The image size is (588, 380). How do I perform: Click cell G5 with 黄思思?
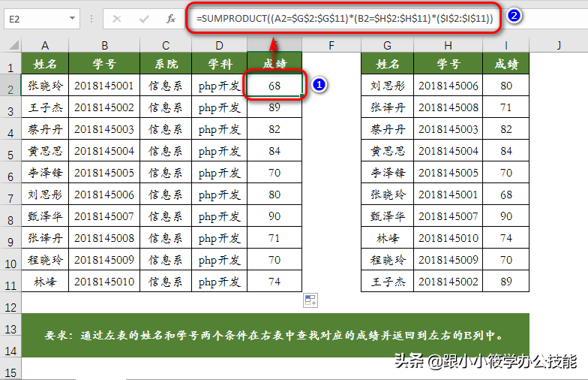tap(387, 151)
